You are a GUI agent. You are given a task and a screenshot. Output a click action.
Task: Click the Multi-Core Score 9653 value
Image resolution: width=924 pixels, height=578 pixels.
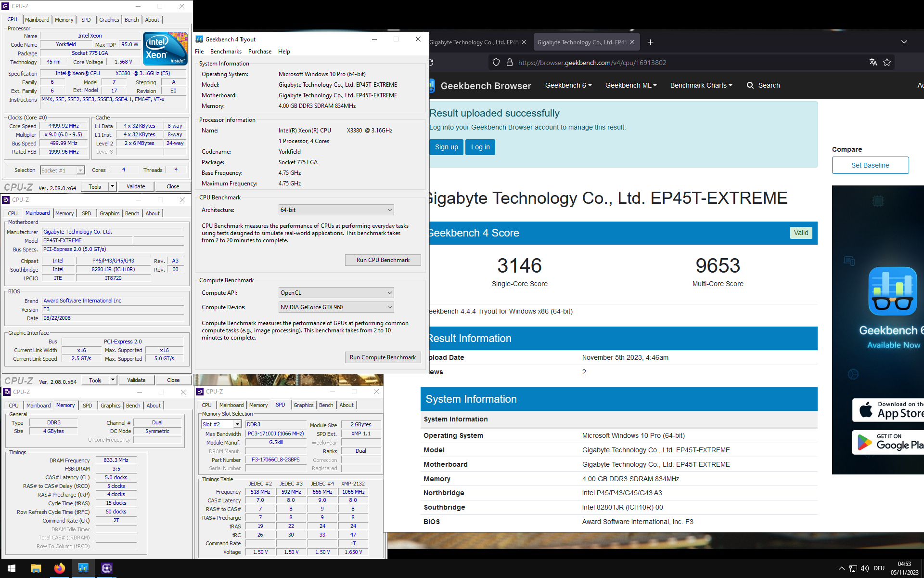(718, 265)
